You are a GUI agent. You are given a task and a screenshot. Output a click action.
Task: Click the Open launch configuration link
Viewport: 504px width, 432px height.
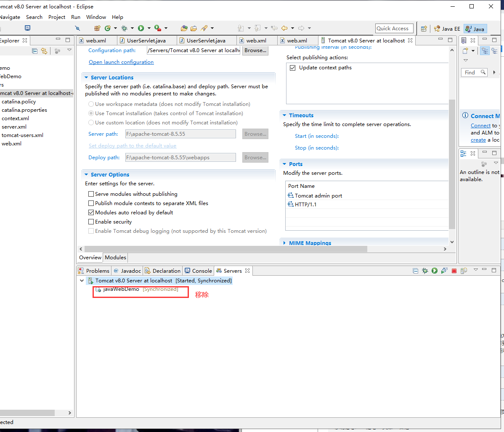(x=121, y=62)
